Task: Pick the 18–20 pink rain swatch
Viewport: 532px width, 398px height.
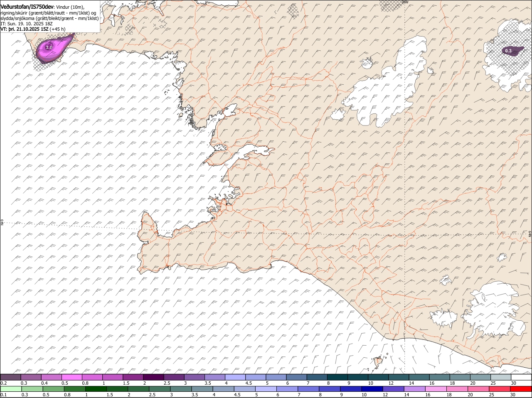Action: click(458, 389)
